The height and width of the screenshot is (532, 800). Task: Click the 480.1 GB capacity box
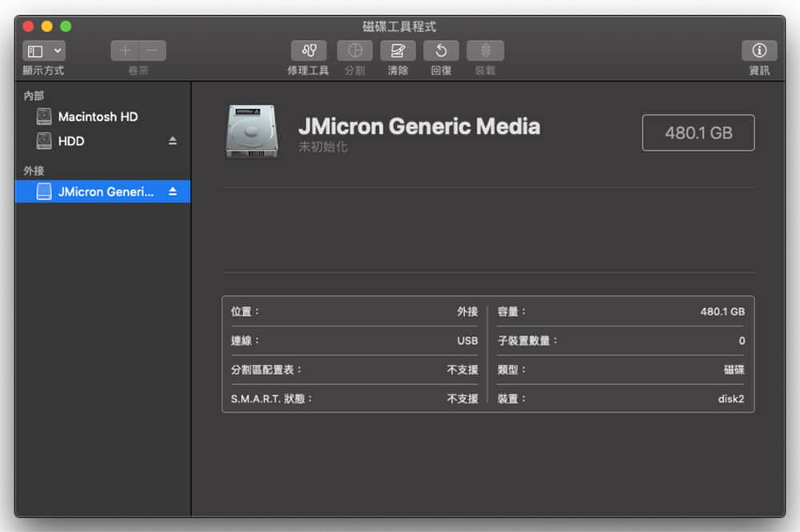click(698, 133)
